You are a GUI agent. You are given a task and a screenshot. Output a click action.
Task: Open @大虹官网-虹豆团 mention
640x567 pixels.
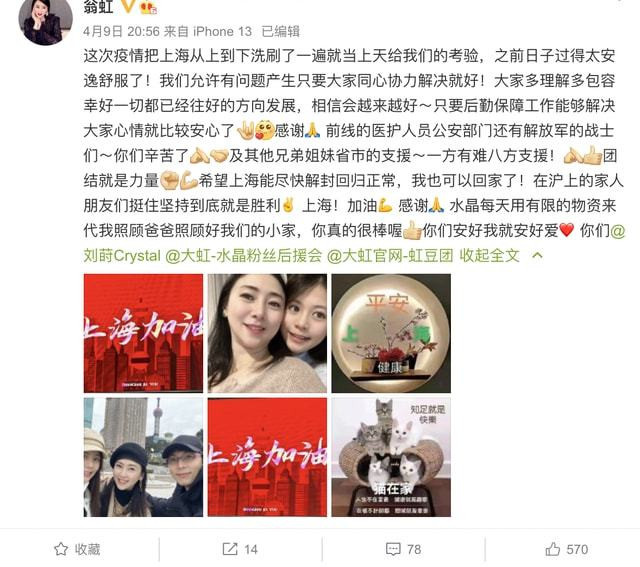tap(390, 256)
